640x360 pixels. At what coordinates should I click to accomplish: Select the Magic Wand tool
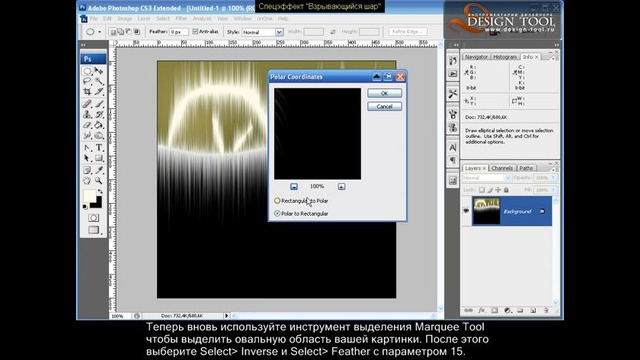[99, 81]
